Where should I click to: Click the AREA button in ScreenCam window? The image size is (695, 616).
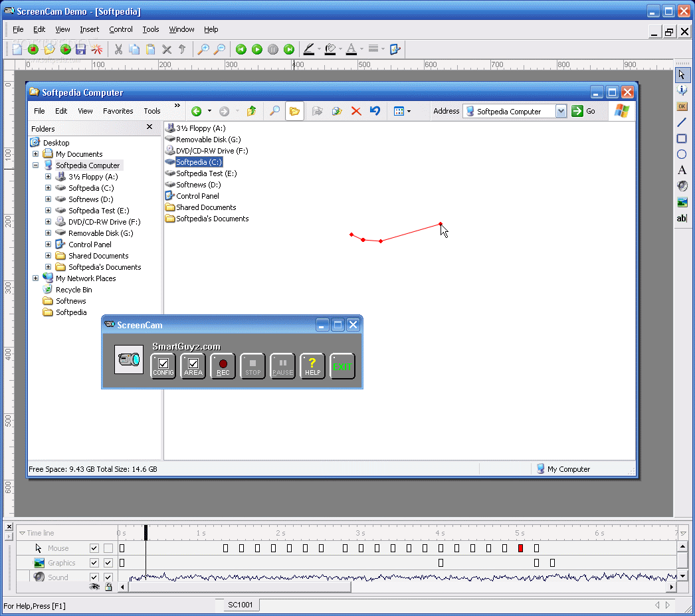pyautogui.click(x=193, y=367)
